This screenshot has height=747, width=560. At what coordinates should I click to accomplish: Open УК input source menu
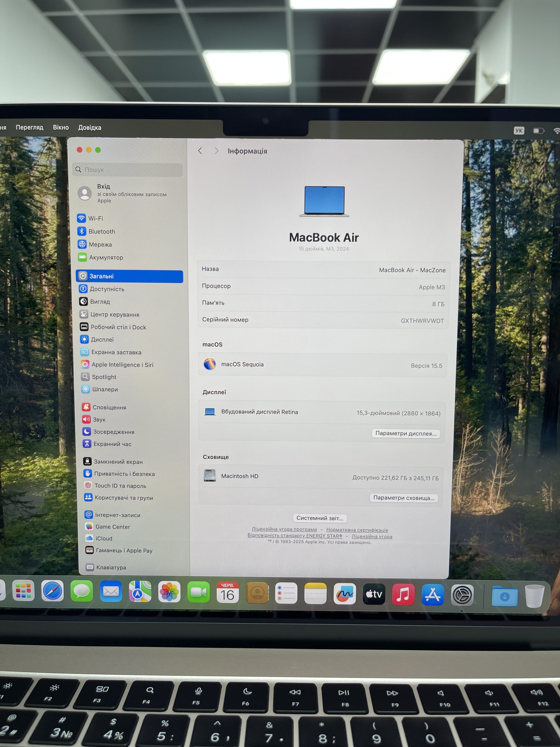(x=519, y=130)
